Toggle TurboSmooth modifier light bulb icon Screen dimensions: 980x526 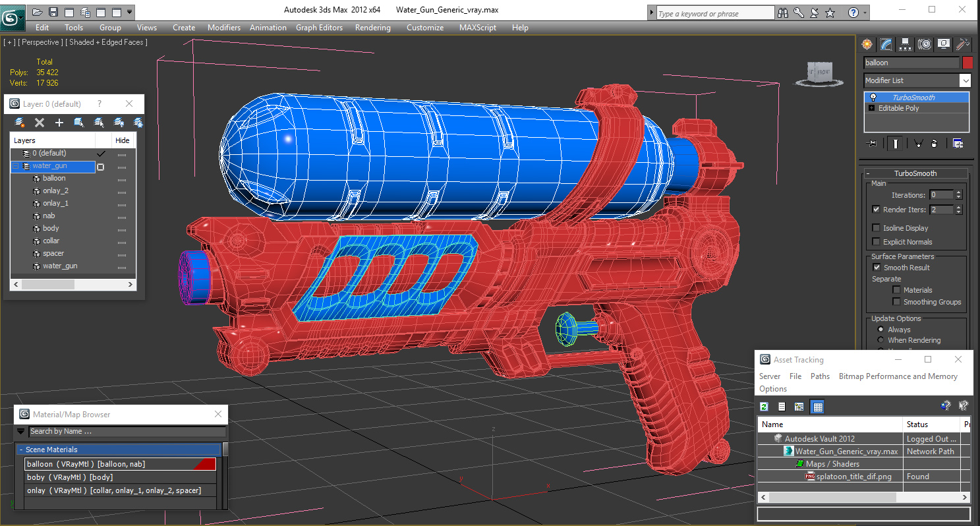pos(873,98)
